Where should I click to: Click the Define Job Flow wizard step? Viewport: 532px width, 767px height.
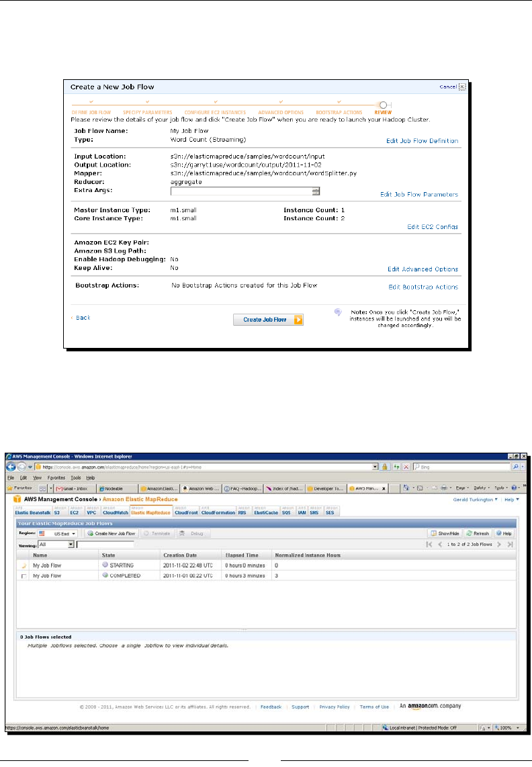pyautogui.click(x=91, y=113)
